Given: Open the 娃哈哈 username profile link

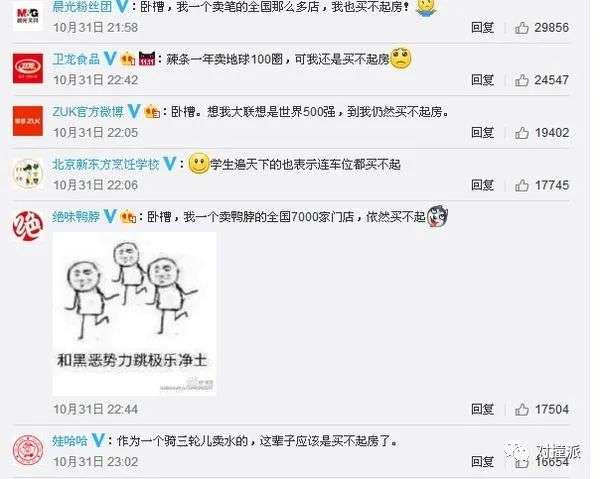Looking at the screenshot, I should tap(70, 441).
